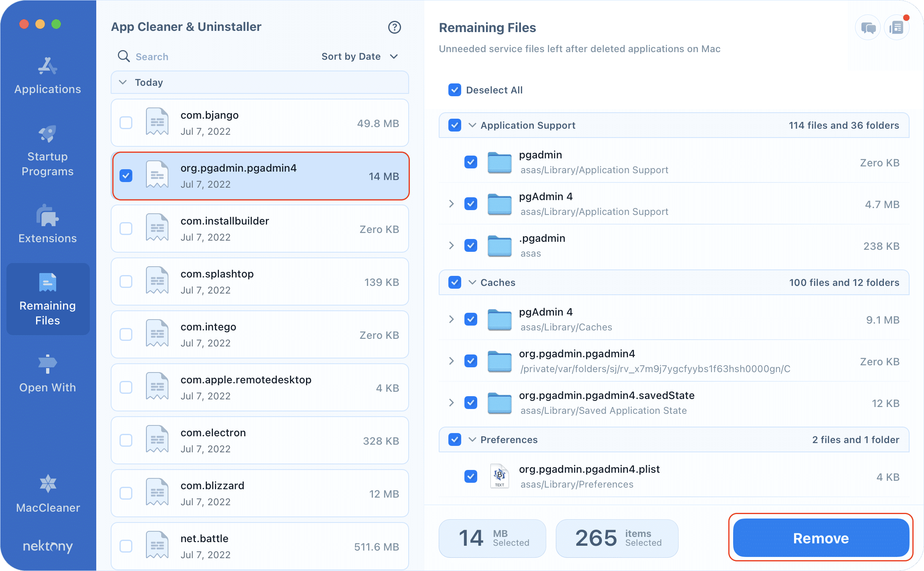The width and height of the screenshot is (924, 571).
Task: Toggle the Deselect All checkbox
Action: [454, 90]
